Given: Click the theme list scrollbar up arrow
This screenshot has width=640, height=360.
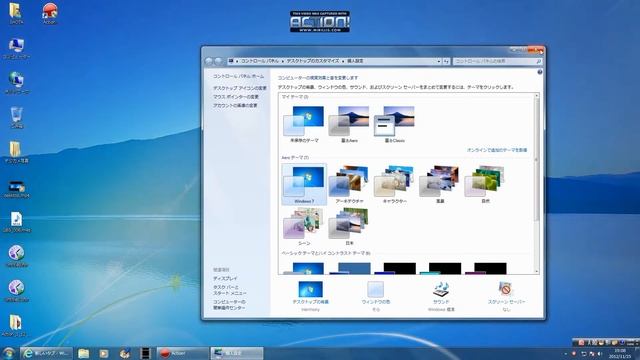Looking at the screenshot, I should tap(537, 96).
